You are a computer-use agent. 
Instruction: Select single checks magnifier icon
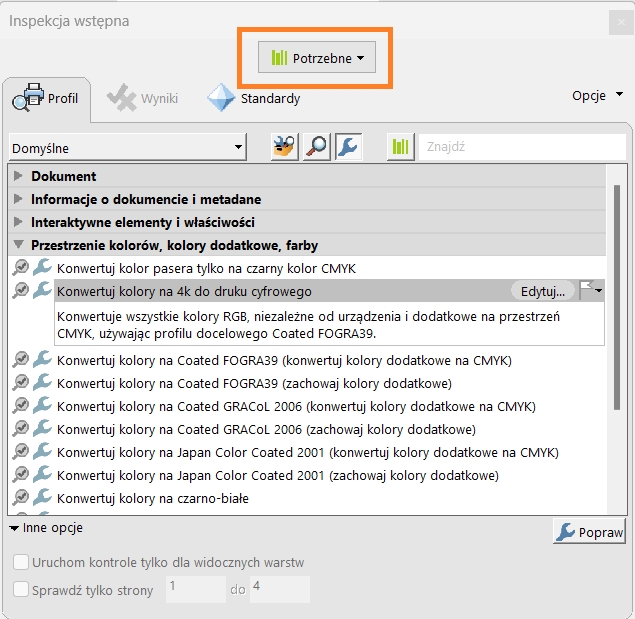pyautogui.click(x=317, y=147)
